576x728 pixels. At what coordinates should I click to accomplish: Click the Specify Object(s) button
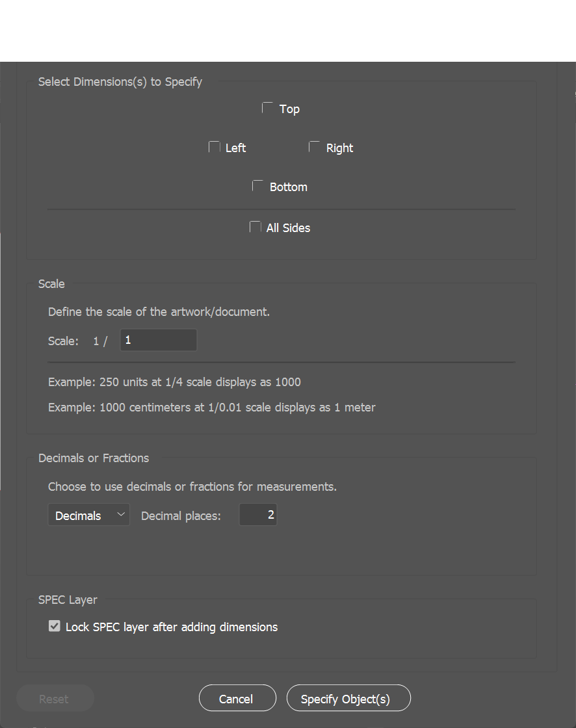click(348, 697)
